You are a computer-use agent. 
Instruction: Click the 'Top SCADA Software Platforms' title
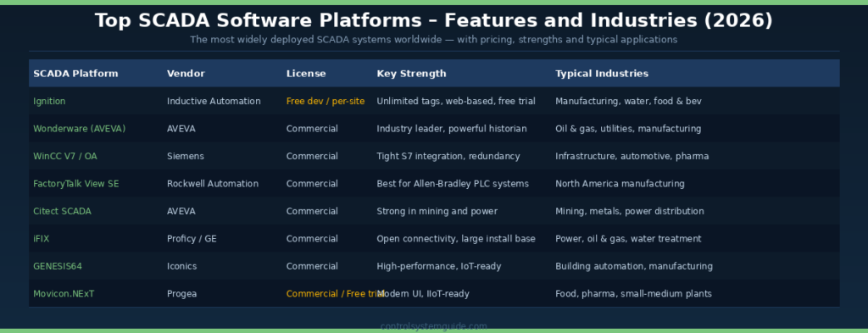click(x=434, y=20)
